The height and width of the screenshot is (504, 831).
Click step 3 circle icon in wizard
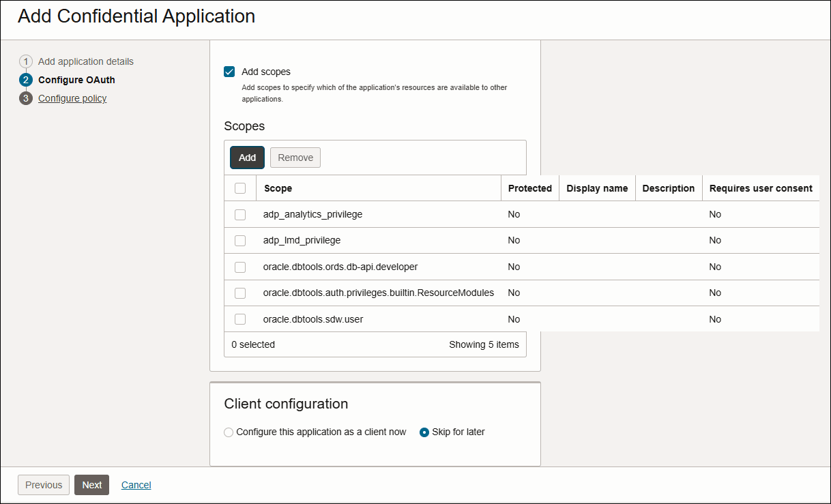(x=26, y=98)
